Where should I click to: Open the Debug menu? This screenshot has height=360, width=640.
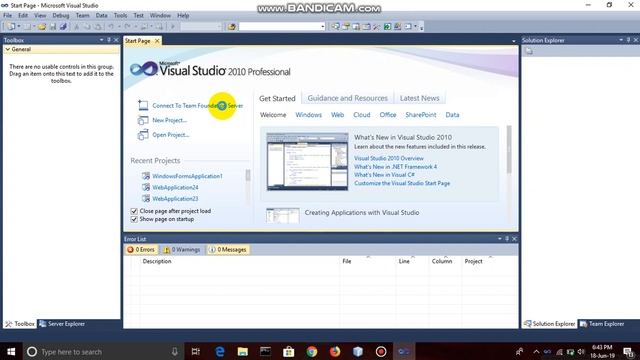point(60,16)
